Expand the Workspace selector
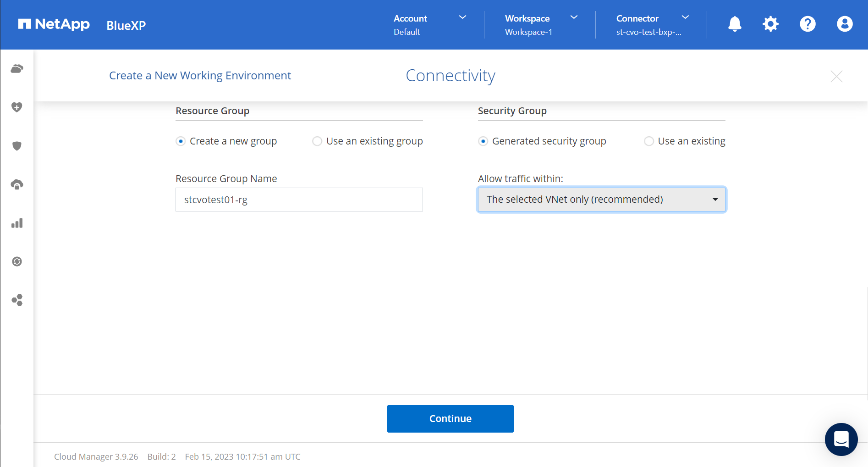This screenshot has width=868, height=467. (x=573, y=17)
